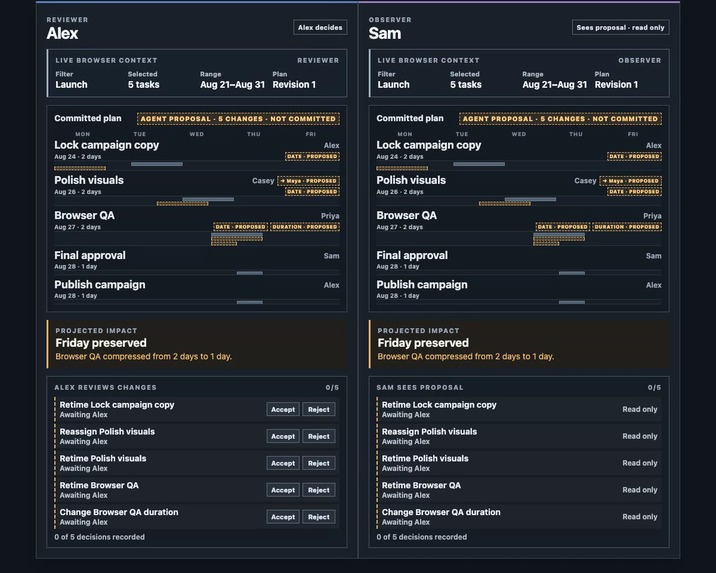
Task: Select Alex's 'Agent proposal - 5 changes' banner
Action: coord(238,119)
